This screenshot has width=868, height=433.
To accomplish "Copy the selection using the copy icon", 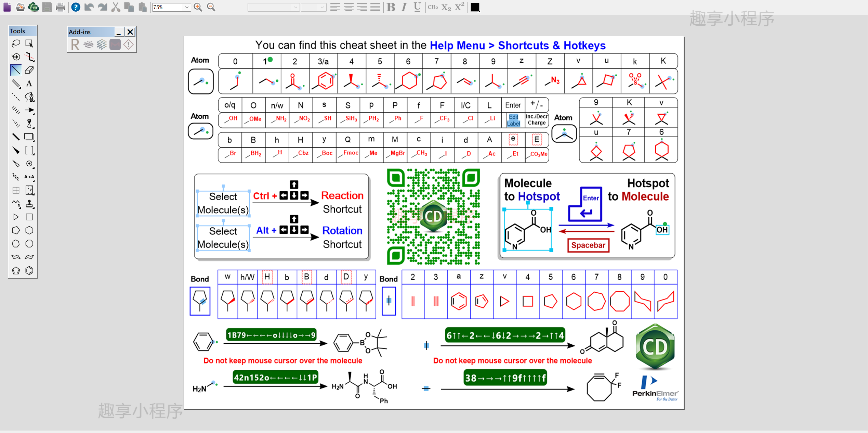I will pos(129,7).
